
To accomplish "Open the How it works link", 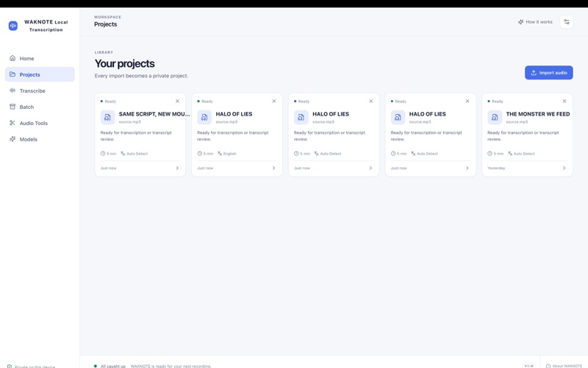I will click(535, 22).
